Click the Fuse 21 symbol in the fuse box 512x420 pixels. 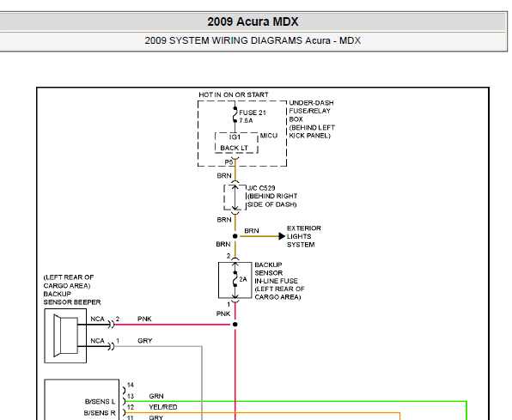pyautogui.click(x=235, y=114)
